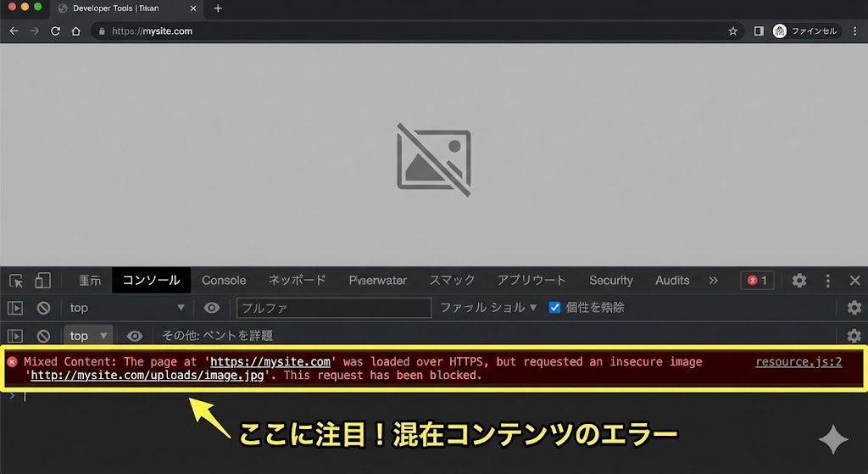Click the yellow macOS minimize button
Screen dimensions: 868x474
[25, 7]
